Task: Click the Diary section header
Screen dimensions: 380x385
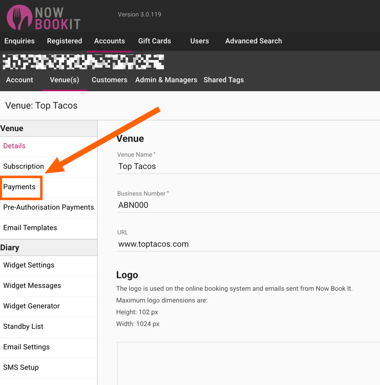Action: [48, 248]
